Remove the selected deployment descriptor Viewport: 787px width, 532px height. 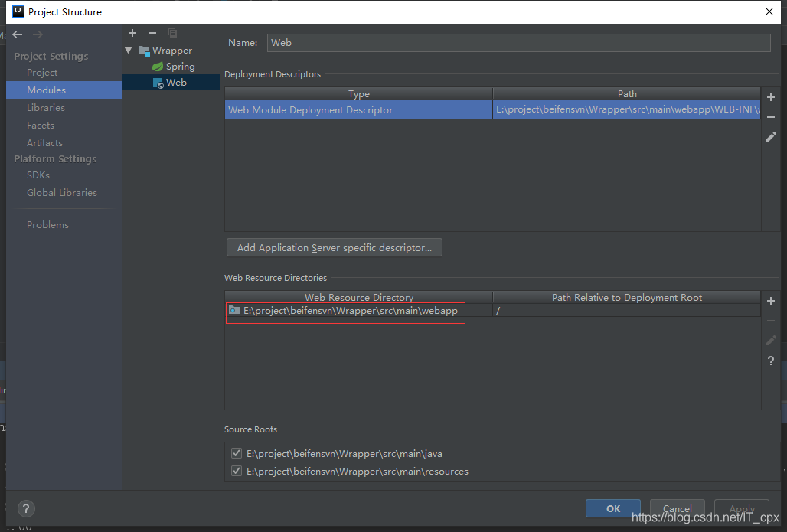771,117
